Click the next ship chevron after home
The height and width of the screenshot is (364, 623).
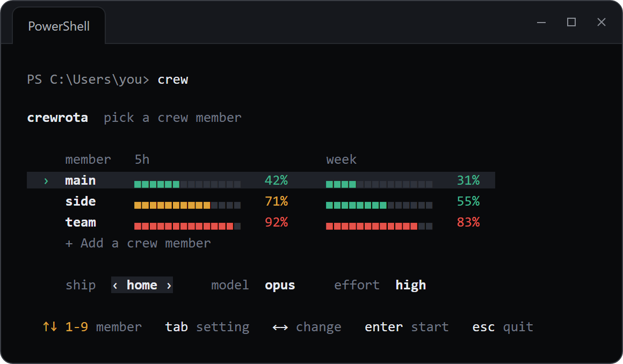click(169, 285)
